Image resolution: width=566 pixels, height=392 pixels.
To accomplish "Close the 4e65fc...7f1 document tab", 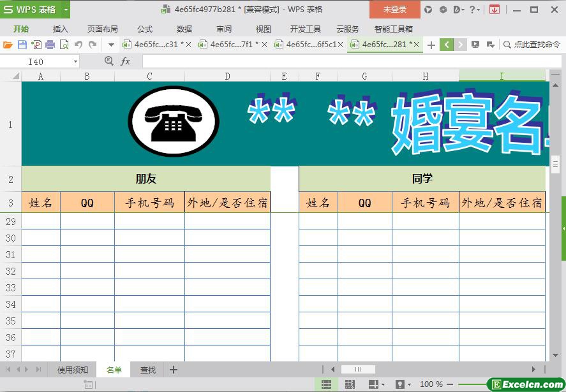I will [264, 45].
